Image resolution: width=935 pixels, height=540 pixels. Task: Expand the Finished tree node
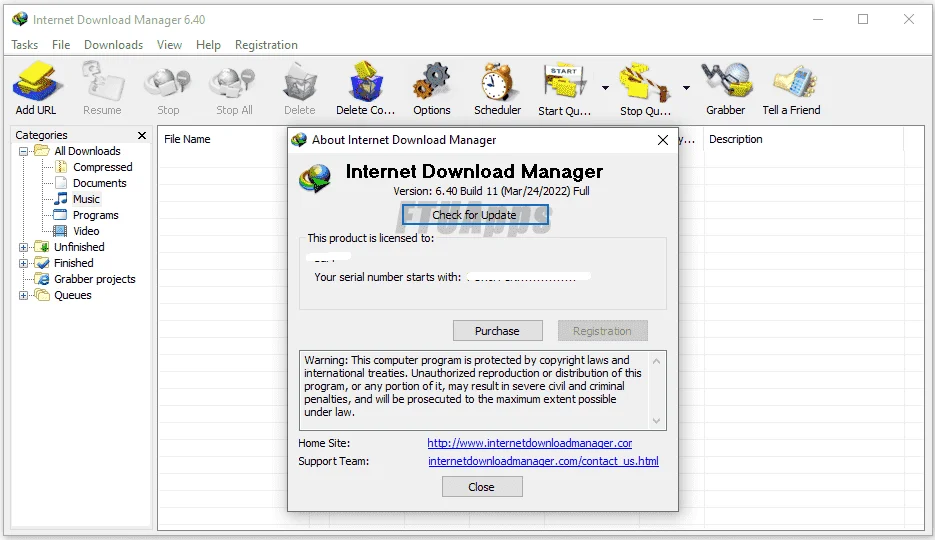(x=23, y=263)
